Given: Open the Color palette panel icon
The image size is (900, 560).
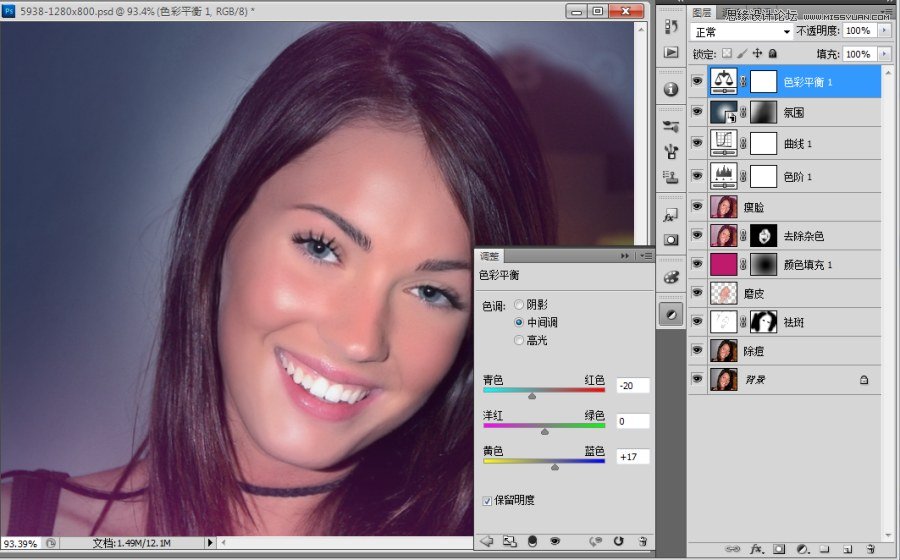Looking at the screenshot, I should (x=670, y=277).
